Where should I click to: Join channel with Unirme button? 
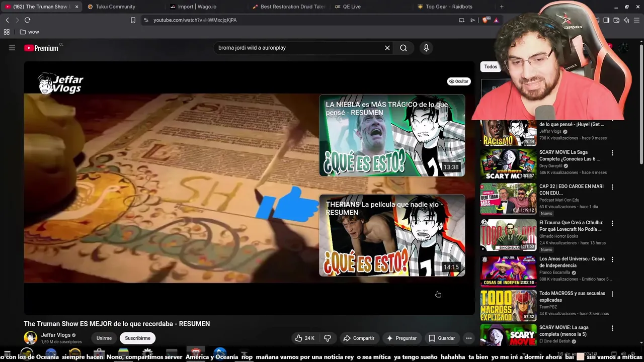tap(104, 338)
